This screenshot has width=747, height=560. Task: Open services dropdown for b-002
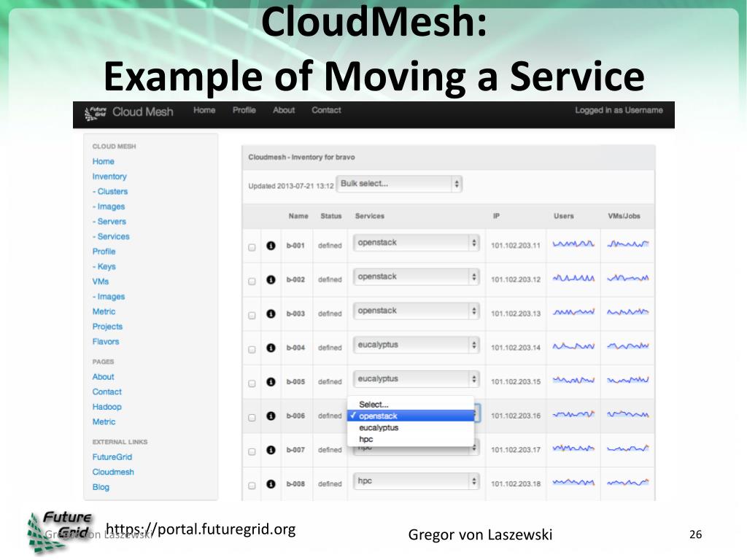click(416, 277)
